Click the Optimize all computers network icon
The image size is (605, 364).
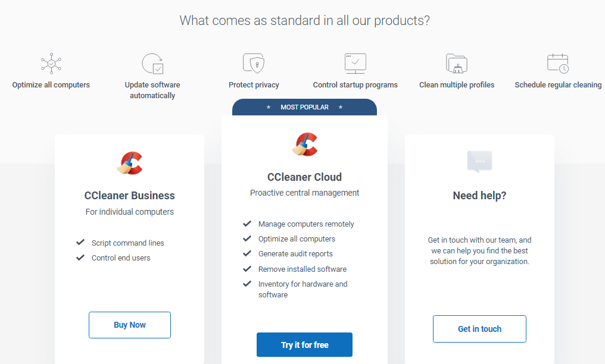(51, 63)
